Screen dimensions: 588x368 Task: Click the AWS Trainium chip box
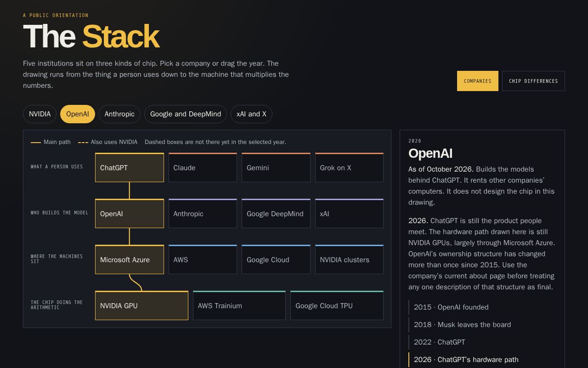(239, 305)
